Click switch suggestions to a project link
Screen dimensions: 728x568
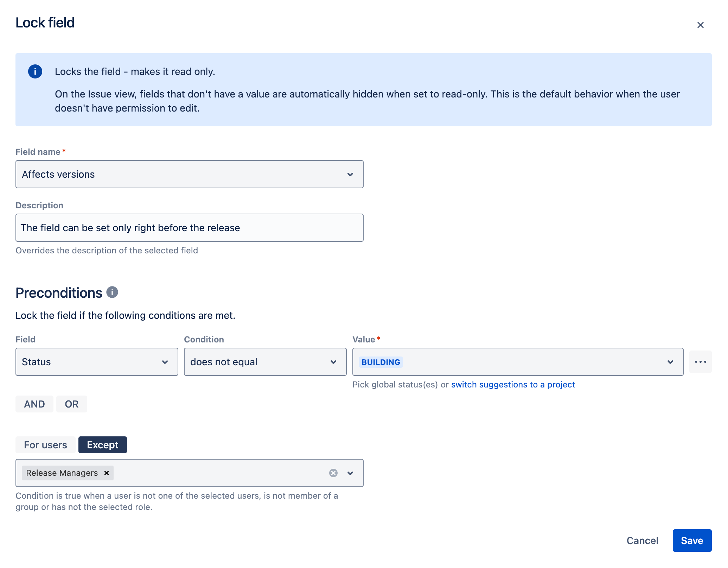(x=513, y=385)
